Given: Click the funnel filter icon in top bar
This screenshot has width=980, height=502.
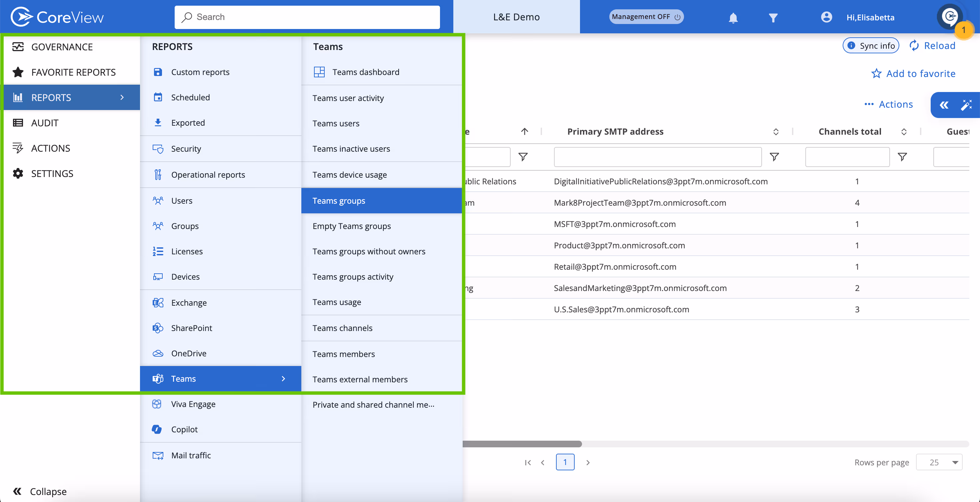Looking at the screenshot, I should [773, 17].
